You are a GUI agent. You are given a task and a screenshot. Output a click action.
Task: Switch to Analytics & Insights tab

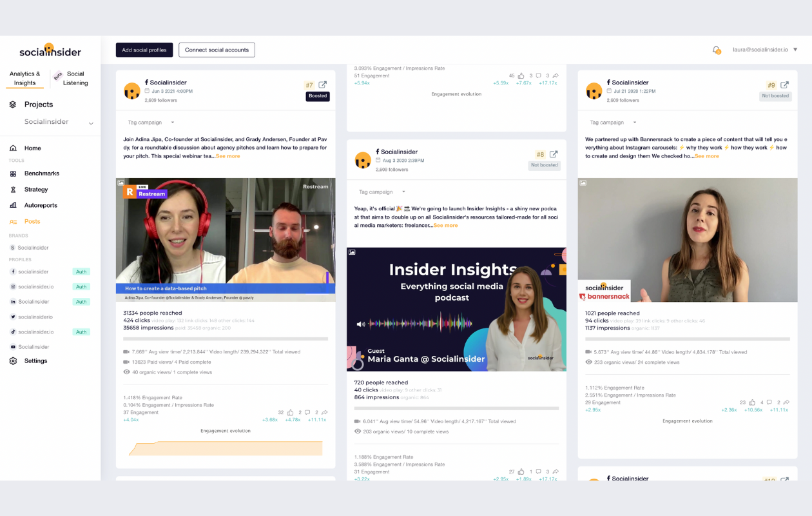[25, 79]
